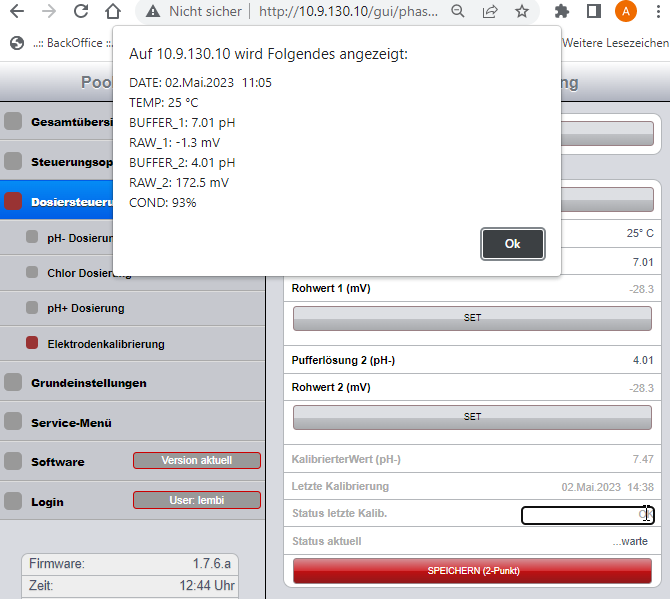Click the red indicator beside Dosiersteuerung
Screen dimensions: 670x599
13,201
